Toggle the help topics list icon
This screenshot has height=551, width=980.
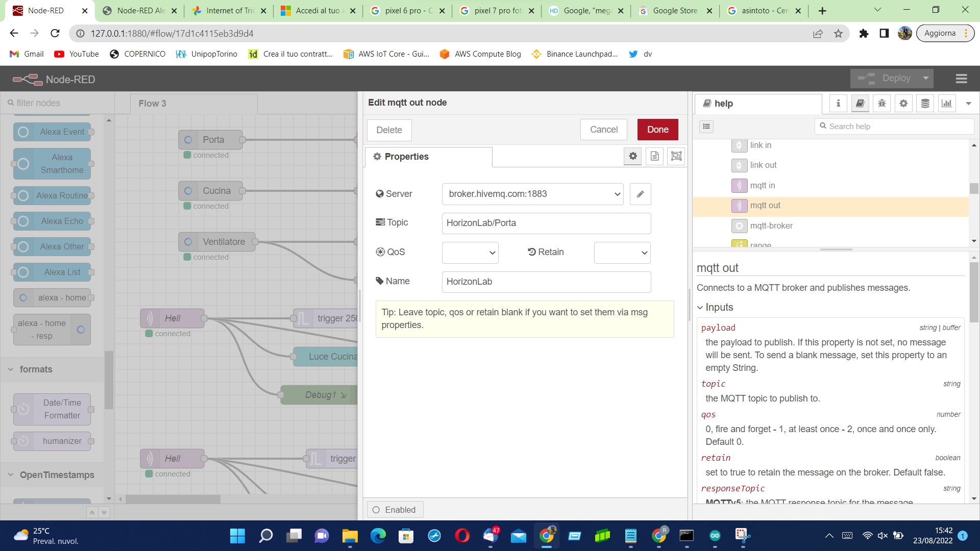pyautogui.click(x=706, y=127)
